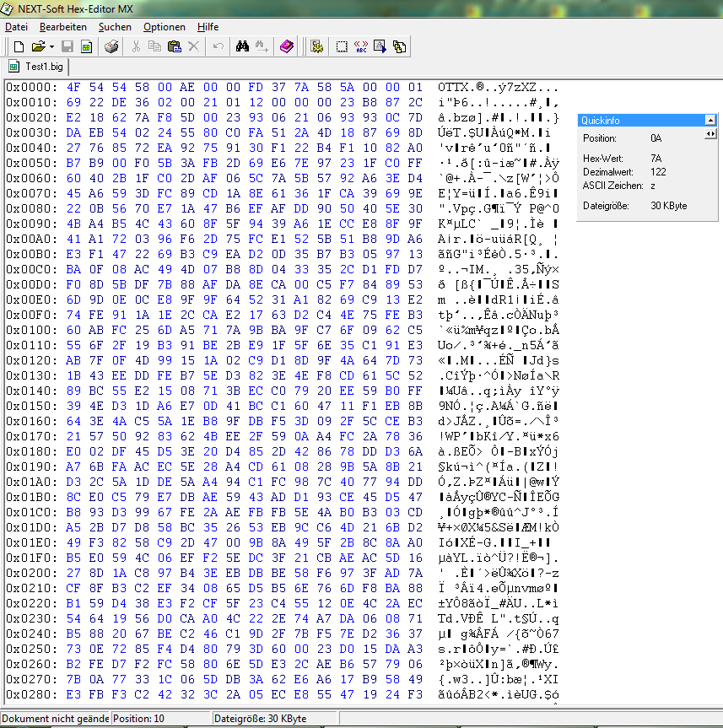The width and height of the screenshot is (723, 728).
Task: Click the pink help book icon
Action: [x=287, y=46]
